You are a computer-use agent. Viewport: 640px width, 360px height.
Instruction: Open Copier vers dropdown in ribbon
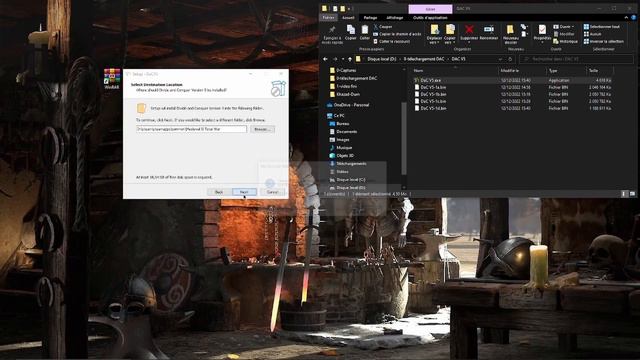(450, 34)
